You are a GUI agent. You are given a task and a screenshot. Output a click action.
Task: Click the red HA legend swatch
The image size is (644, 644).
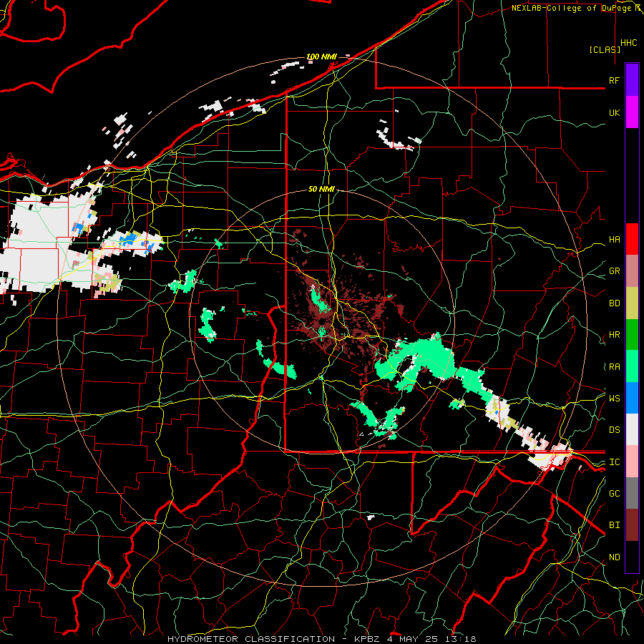point(632,239)
